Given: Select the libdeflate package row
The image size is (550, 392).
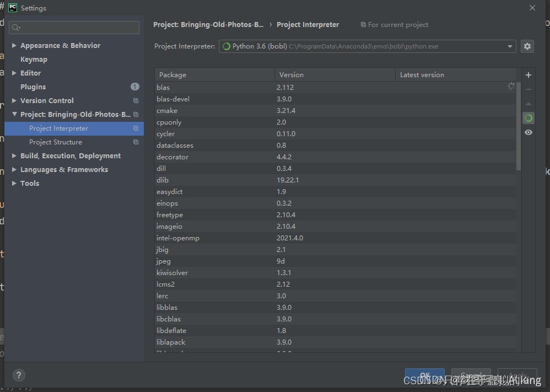Looking at the screenshot, I should [335, 331].
